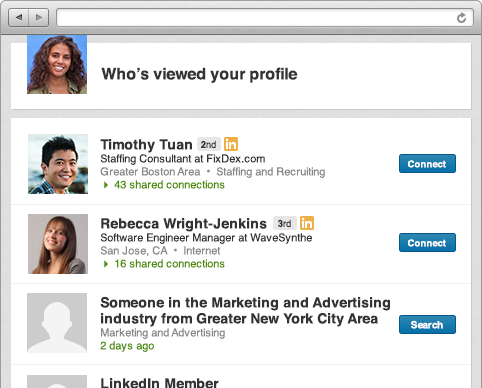
Task: Expand Timothy Tuan's 43 shared connections arrow
Action: [x=106, y=185]
